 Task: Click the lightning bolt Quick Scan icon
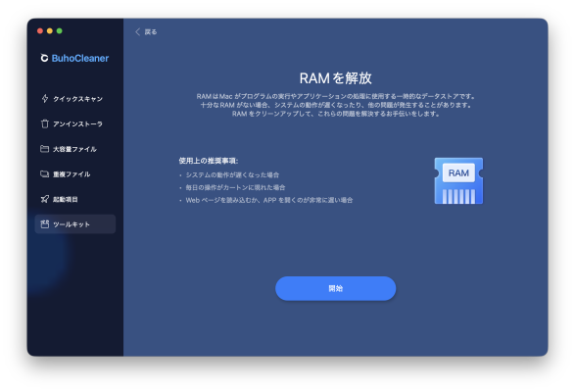point(45,98)
